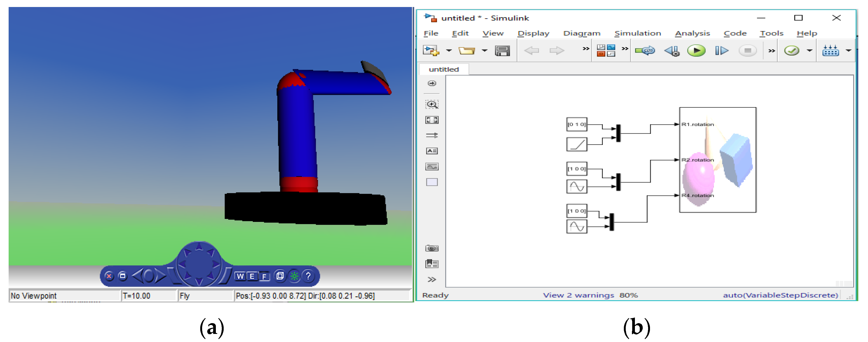868x342 pixels.
Task: Click the Zoom tool in left palette
Action: [432, 104]
